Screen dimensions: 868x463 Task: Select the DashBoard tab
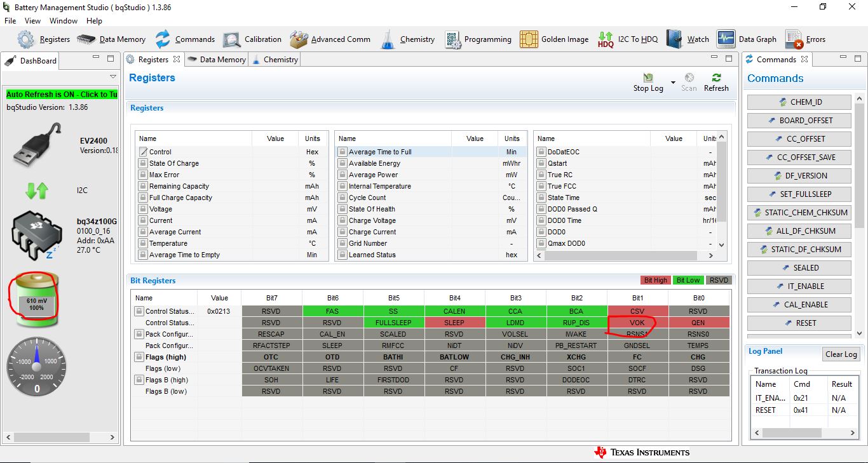32,60
